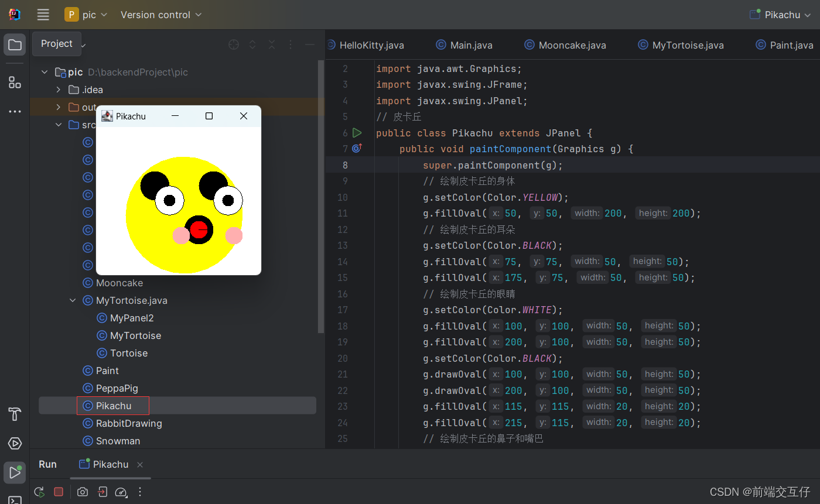Open the Structure tool window icon
This screenshot has height=504, width=820.
point(15,83)
